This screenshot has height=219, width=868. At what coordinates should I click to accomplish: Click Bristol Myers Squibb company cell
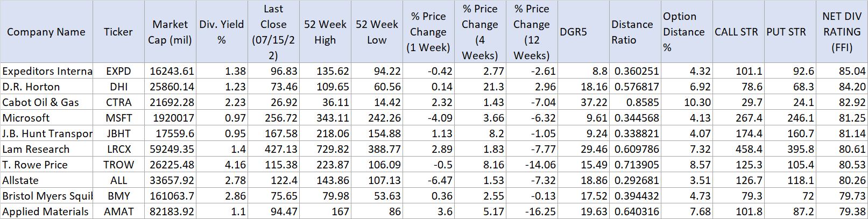pyautogui.click(x=47, y=196)
